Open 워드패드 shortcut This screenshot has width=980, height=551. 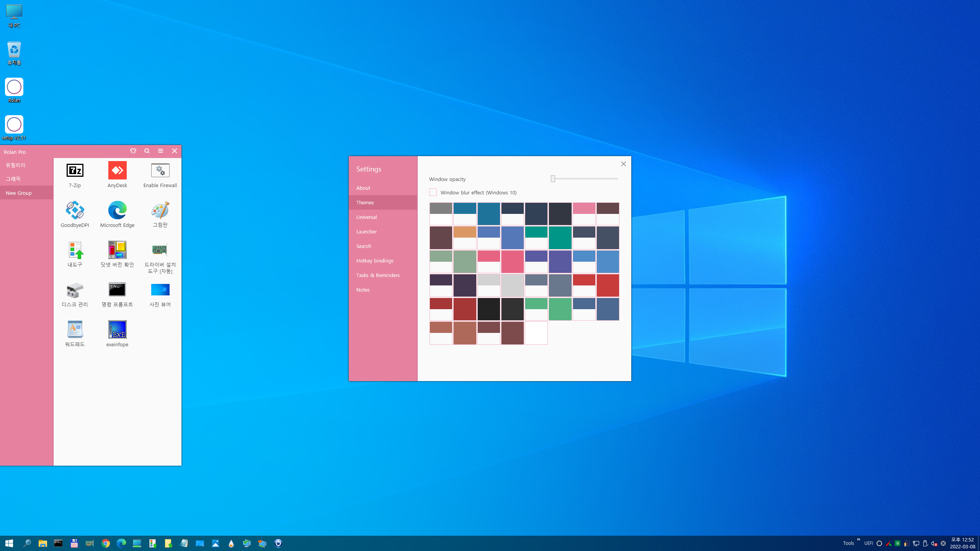pos(75,334)
